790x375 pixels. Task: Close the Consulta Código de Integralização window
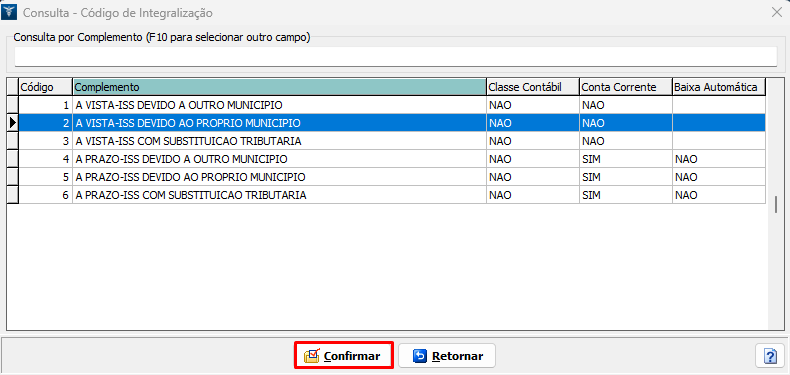776,13
